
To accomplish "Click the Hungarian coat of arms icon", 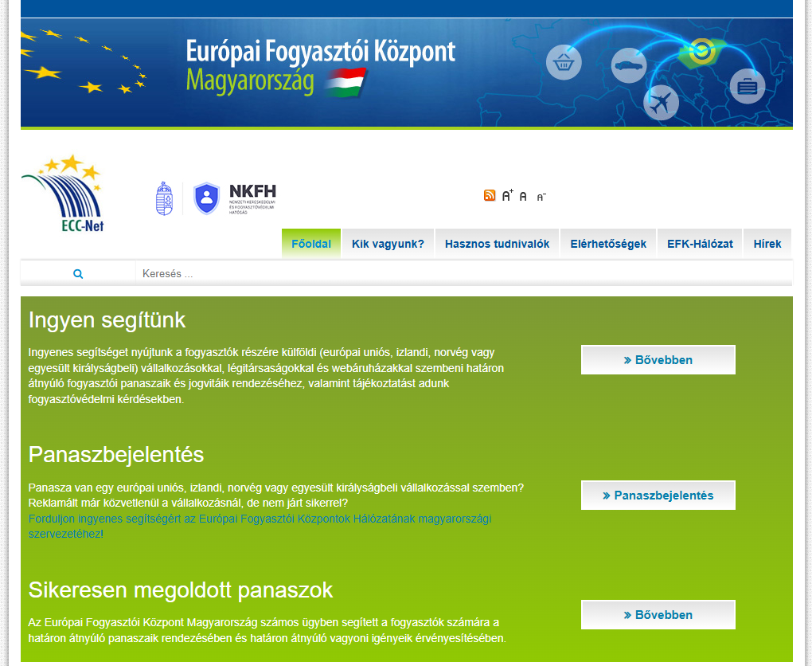I will tap(164, 198).
